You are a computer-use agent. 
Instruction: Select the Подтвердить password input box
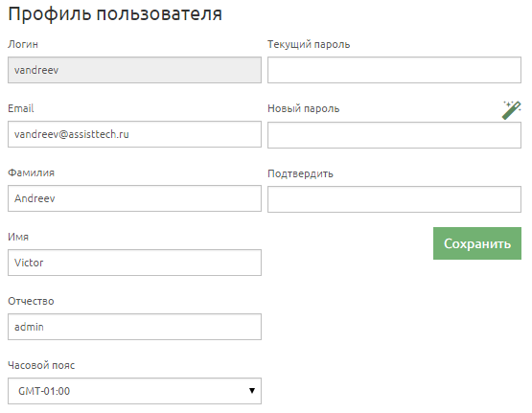tap(394, 199)
